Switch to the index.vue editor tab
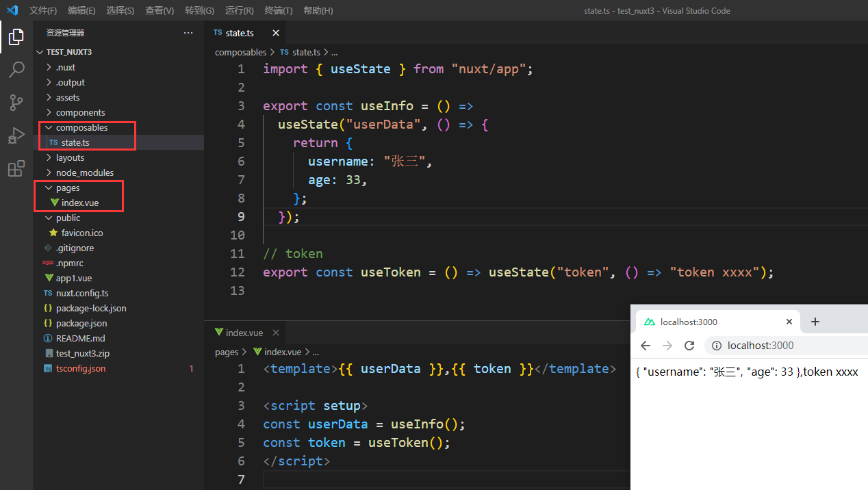 click(x=245, y=332)
